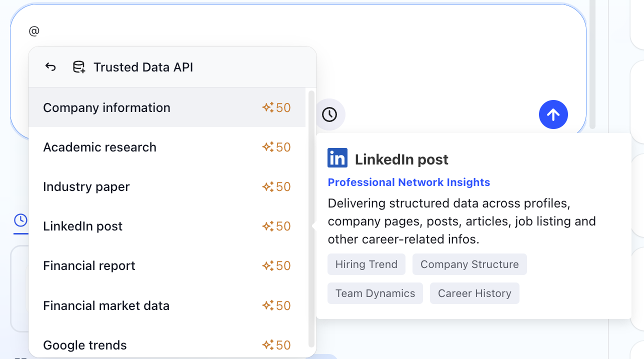Open the Professional Network Insights link
Viewport: 644px width, 359px height.
click(x=408, y=182)
